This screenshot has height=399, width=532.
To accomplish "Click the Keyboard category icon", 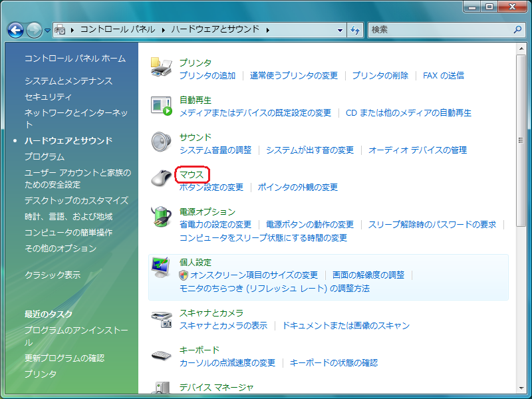I will point(162,356).
